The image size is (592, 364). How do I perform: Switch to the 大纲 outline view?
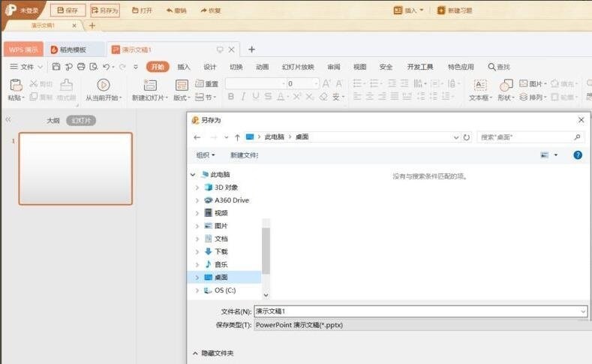[x=53, y=120]
